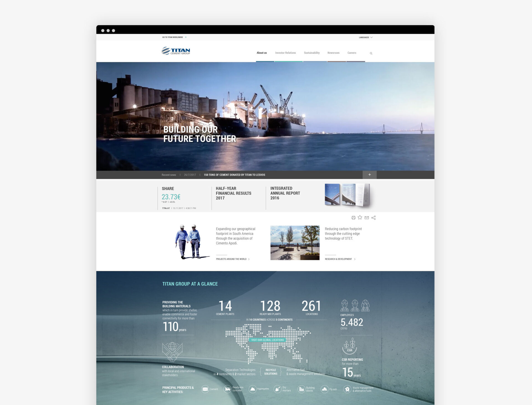Click the 261 Locations figure
This screenshot has height=405, width=532.
[311, 308]
